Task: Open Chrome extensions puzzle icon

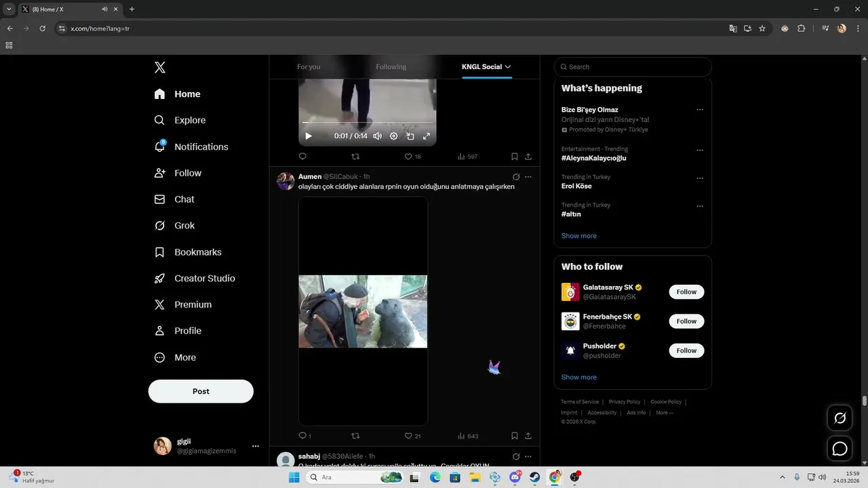Action: point(801,28)
